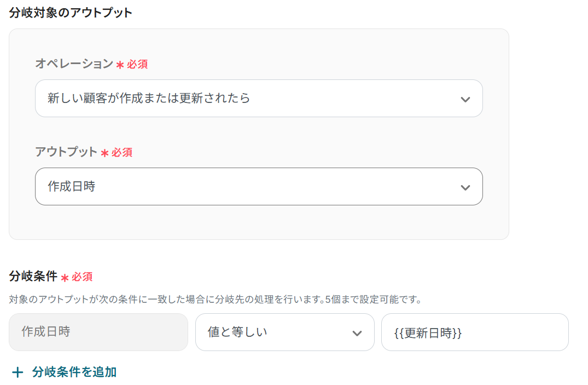The image size is (588, 385).
Task: Click the 分岐対象のアウトプット section heading
Action: coord(71,13)
